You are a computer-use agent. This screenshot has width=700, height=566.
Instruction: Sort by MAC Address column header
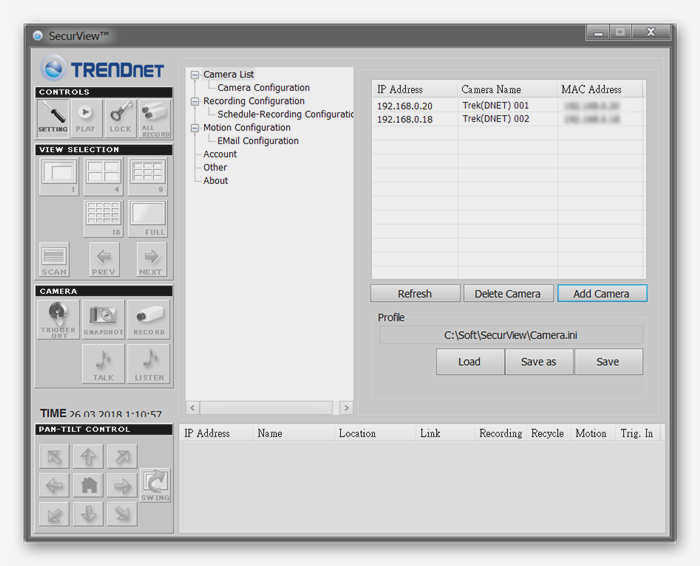click(x=600, y=90)
